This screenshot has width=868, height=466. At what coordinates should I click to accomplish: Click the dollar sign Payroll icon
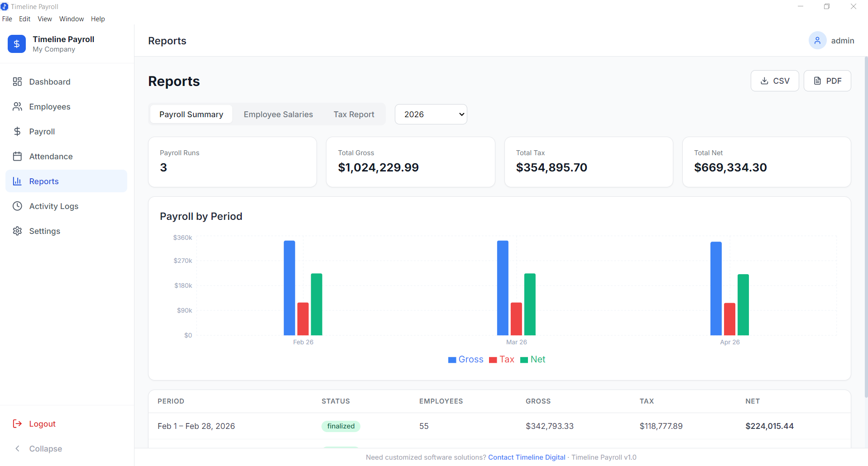click(17, 131)
